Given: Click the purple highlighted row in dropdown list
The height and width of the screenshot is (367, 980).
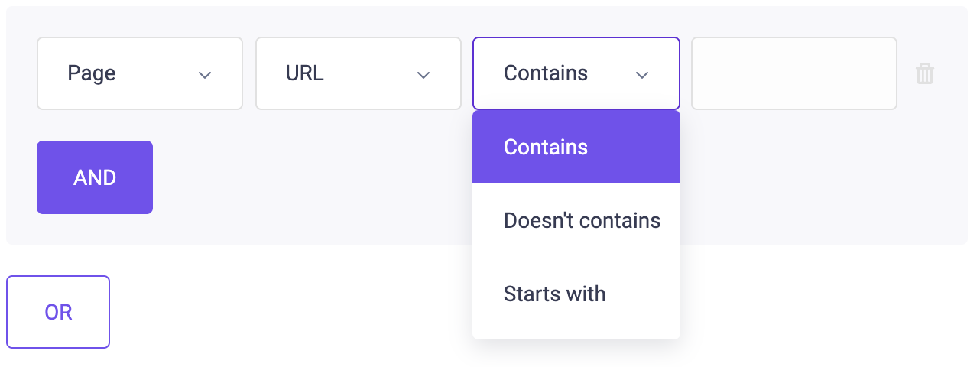Looking at the screenshot, I should tap(576, 147).
